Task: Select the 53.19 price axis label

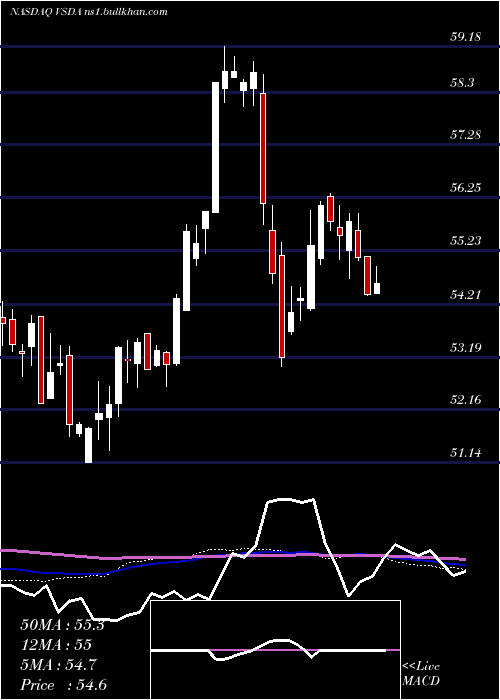Action: pos(465,347)
